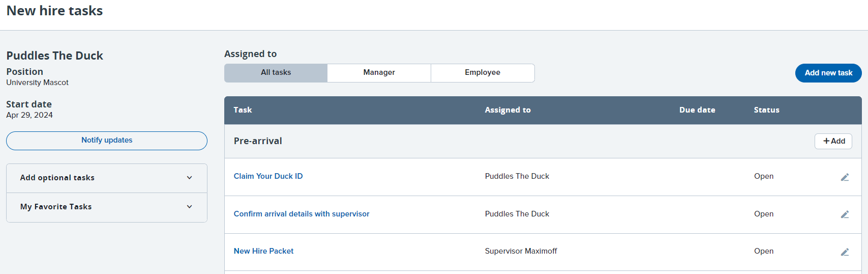The height and width of the screenshot is (274, 868).
Task: Click Open status of Confirm arrival details row
Action: click(764, 214)
